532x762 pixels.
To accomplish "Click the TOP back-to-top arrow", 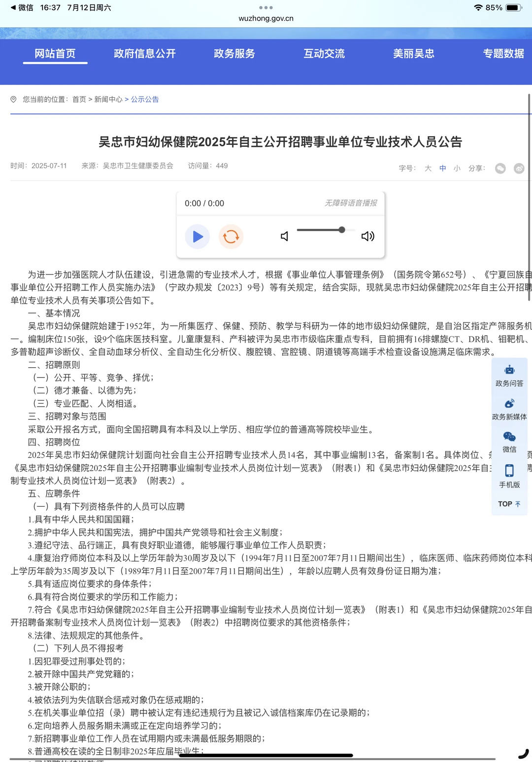I will (x=509, y=504).
